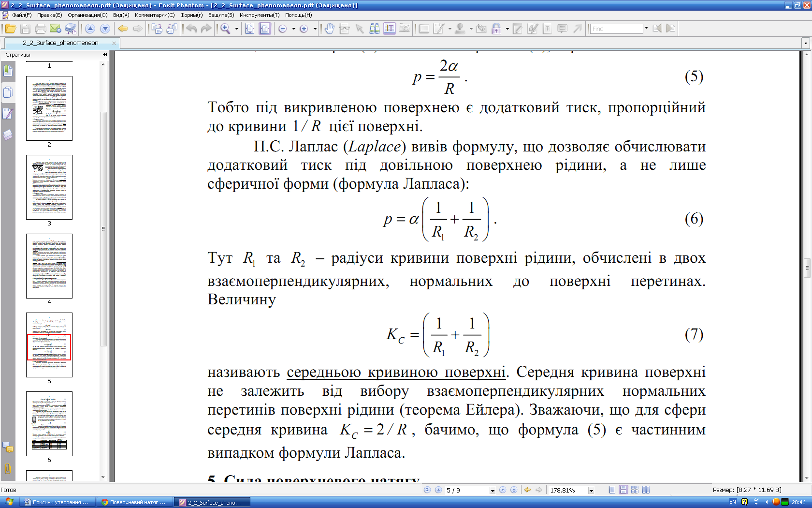Select page 6 thumbnail
Image resolution: width=812 pixels, height=508 pixels.
49,424
